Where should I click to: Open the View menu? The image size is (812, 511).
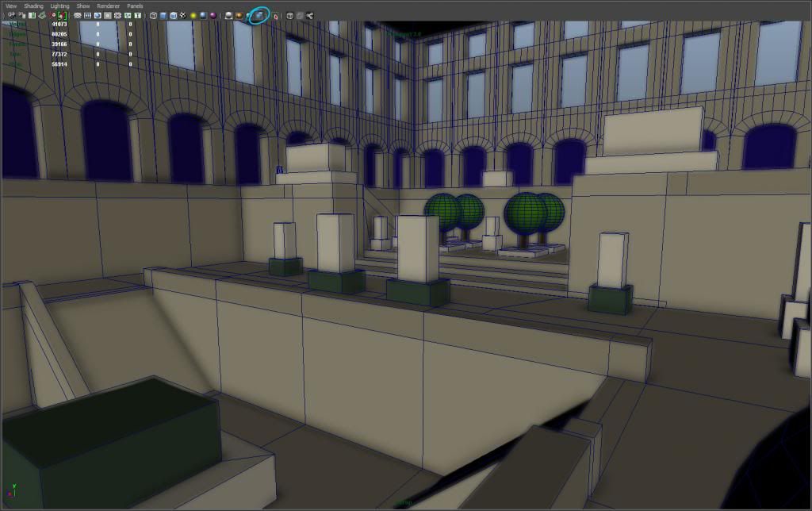point(11,6)
